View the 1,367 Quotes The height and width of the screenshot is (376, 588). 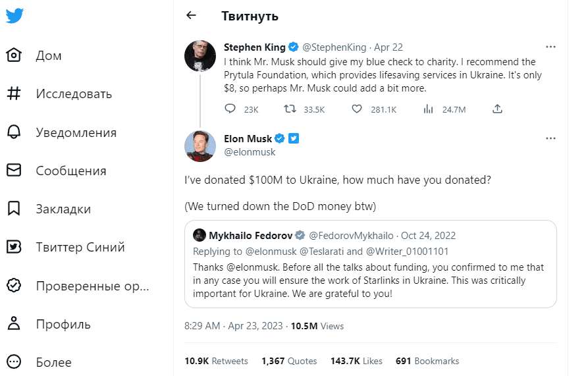[x=288, y=361]
